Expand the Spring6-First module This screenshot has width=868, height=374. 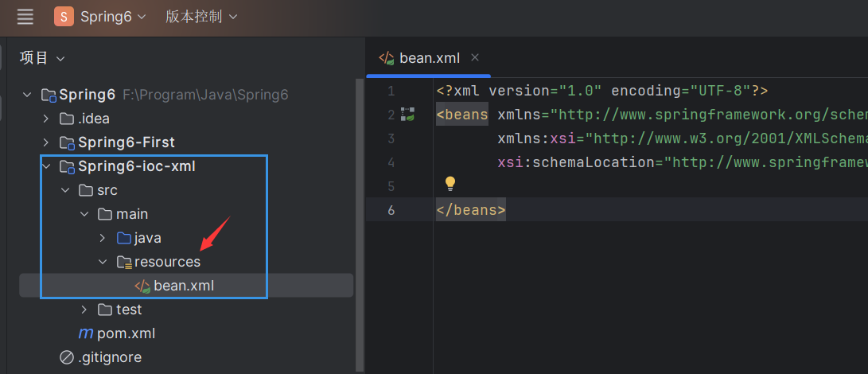[46, 143]
